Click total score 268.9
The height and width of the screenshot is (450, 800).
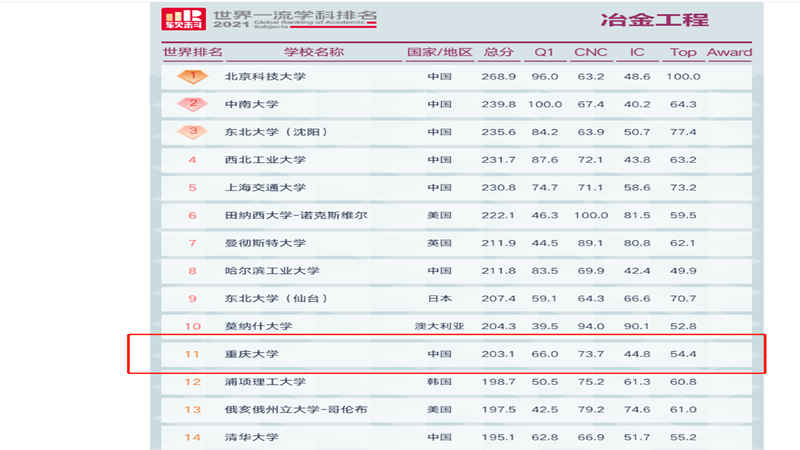(498, 77)
